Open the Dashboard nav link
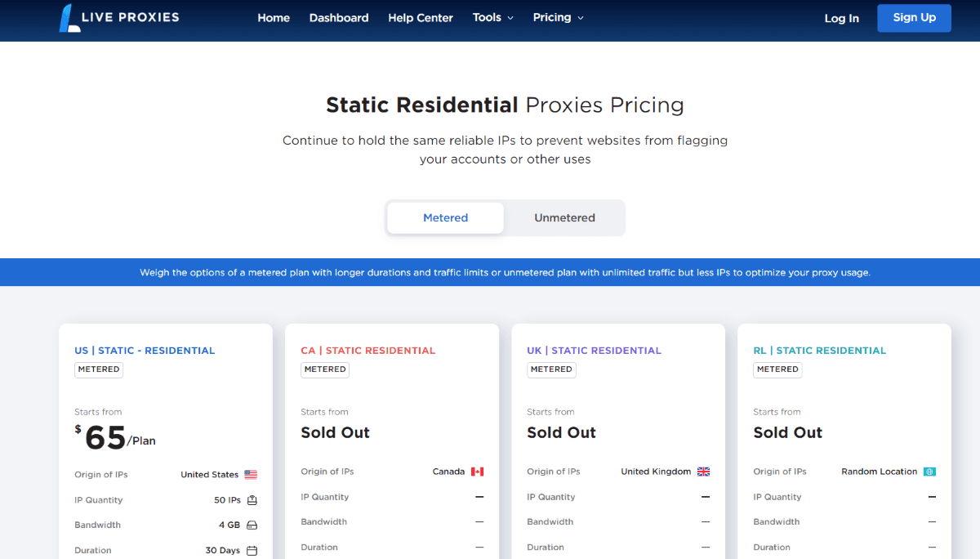The height and width of the screenshot is (559, 980). [339, 18]
